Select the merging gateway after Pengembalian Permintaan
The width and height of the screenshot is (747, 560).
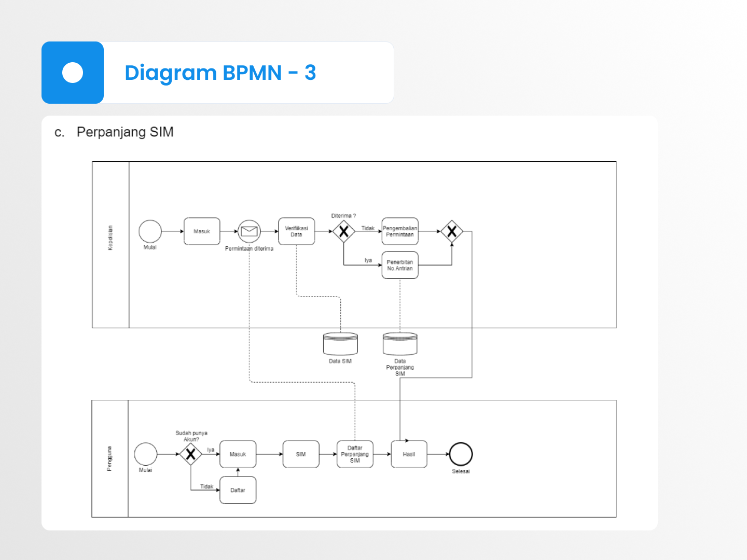point(452,231)
